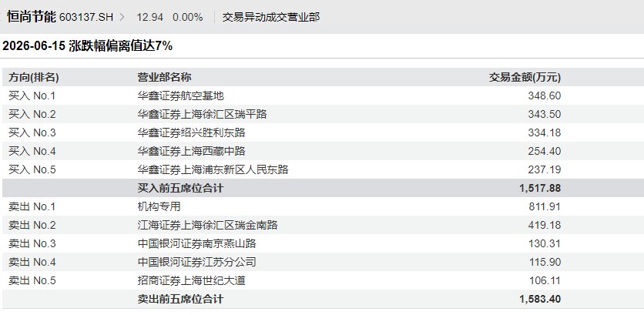Select the 交易异动成交营业部 tab title
The image size is (644, 315).
(x=271, y=17)
